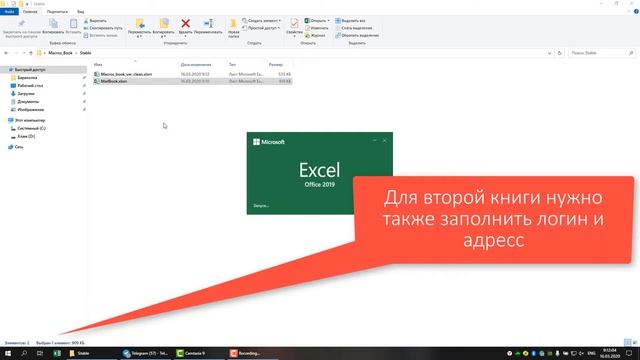Click Вырезать in the ribbon

[95, 20]
